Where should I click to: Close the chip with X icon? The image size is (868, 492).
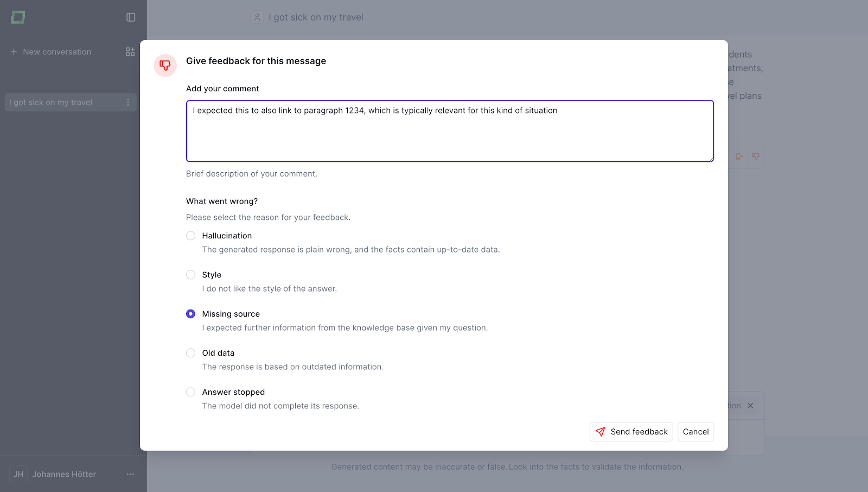click(750, 406)
